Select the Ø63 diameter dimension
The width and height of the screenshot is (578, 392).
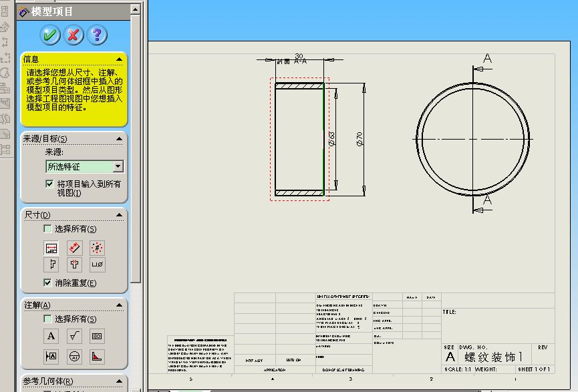pyautogui.click(x=331, y=139)
